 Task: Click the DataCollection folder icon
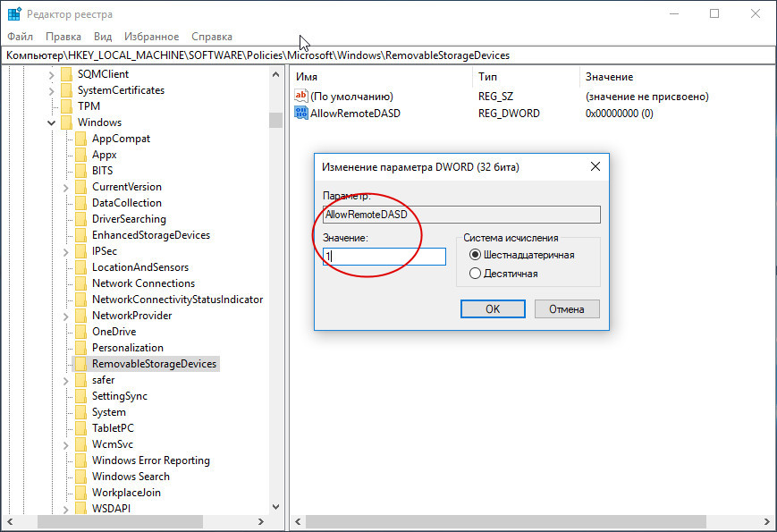[80, 203]
